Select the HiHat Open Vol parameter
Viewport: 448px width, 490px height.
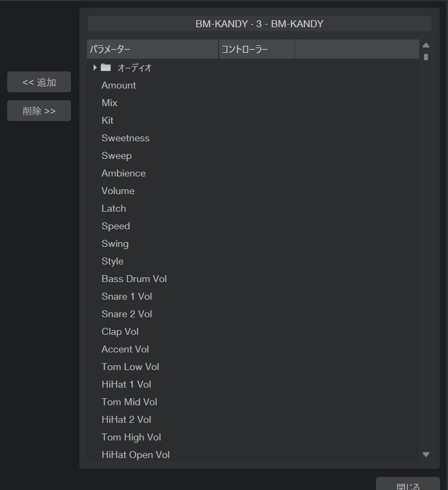135,455
